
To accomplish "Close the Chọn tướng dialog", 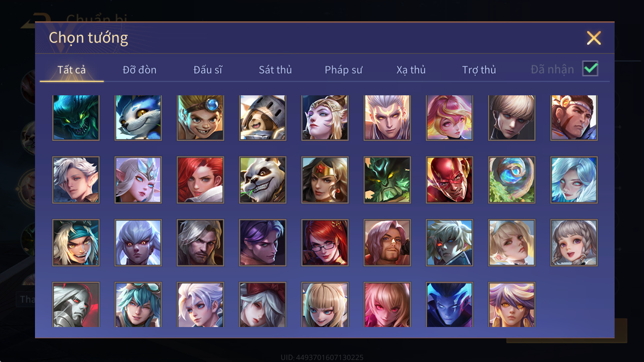I will (x=594, y=38).
